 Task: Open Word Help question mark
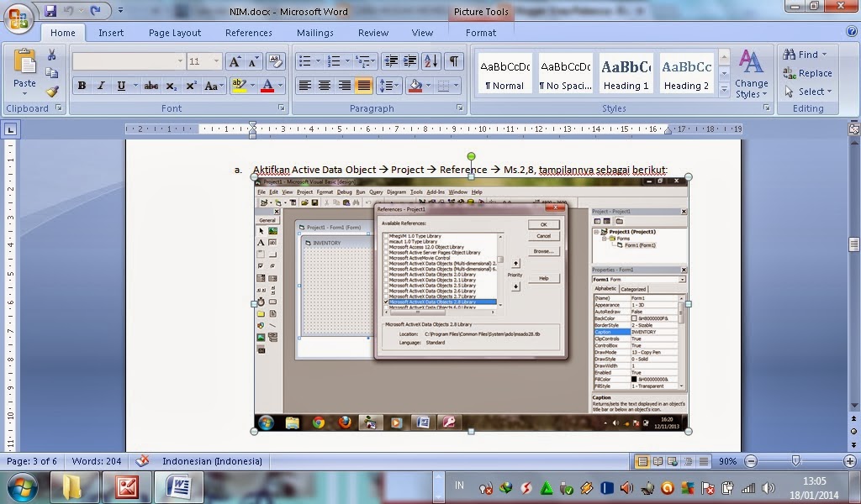(x=852, y=32)
